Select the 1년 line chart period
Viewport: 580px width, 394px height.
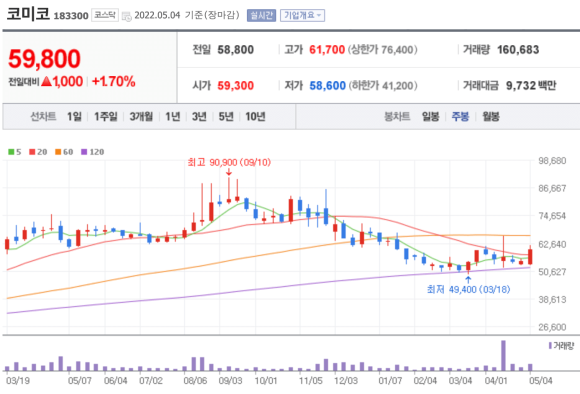[x=172, y=117]
